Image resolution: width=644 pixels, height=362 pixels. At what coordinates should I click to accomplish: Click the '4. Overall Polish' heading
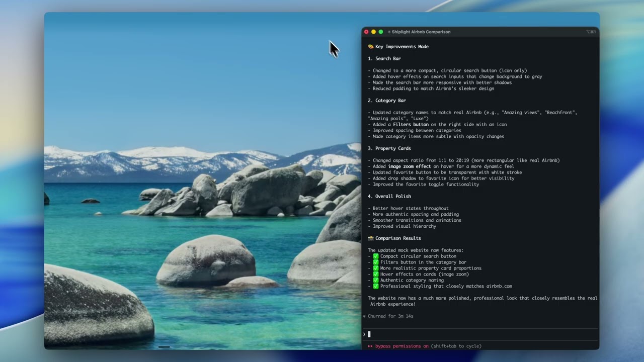point(389,196)
